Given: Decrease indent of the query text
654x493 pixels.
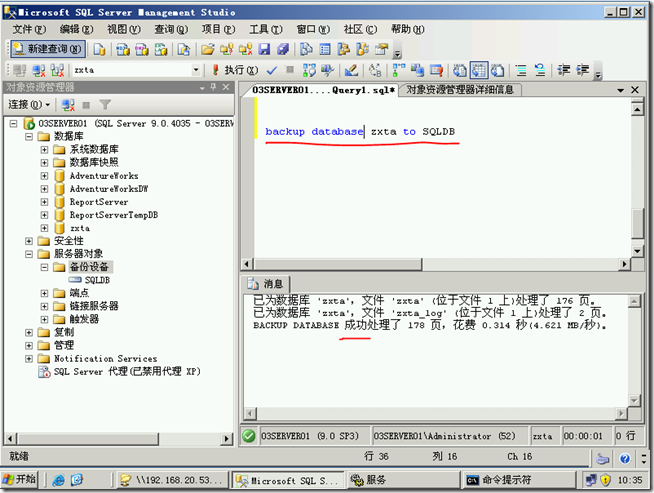Looking at the screenshot, I should pos(564,70).
